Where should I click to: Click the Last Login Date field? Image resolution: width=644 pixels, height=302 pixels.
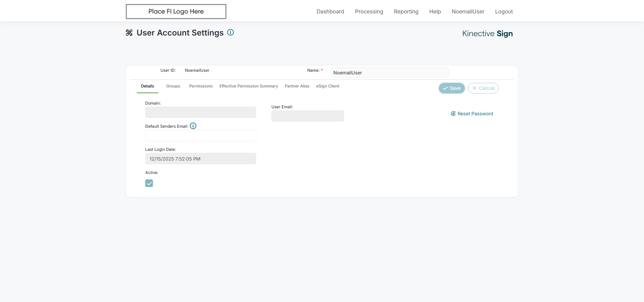(201, 159)
